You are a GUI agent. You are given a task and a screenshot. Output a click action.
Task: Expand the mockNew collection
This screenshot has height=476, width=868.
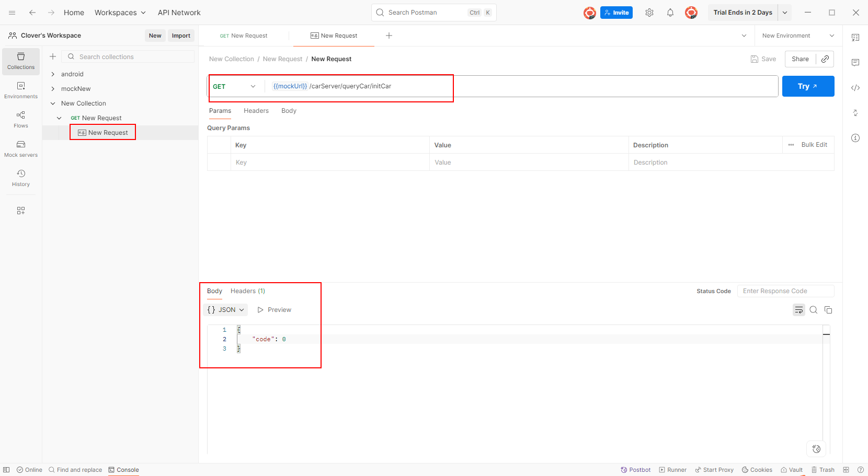[53, 89]
